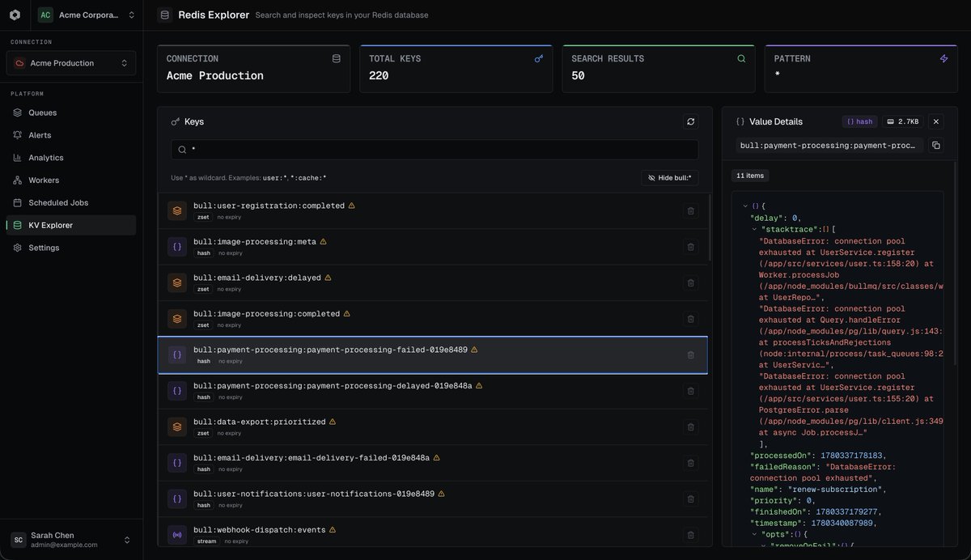
Task: Delete the bull:user-registration:completed key
Action: point(690,210)
